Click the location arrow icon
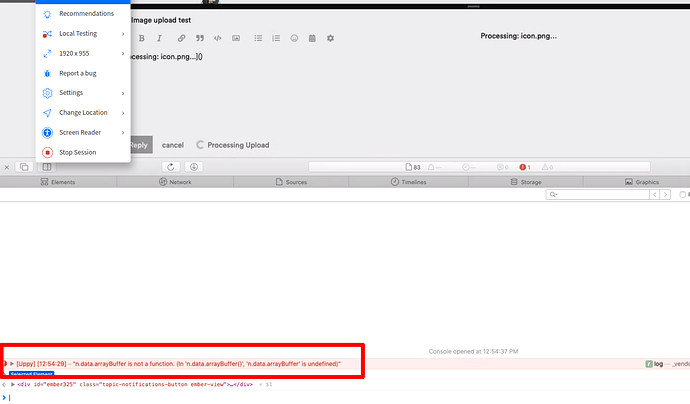690x404 pixels. (47, 113)
